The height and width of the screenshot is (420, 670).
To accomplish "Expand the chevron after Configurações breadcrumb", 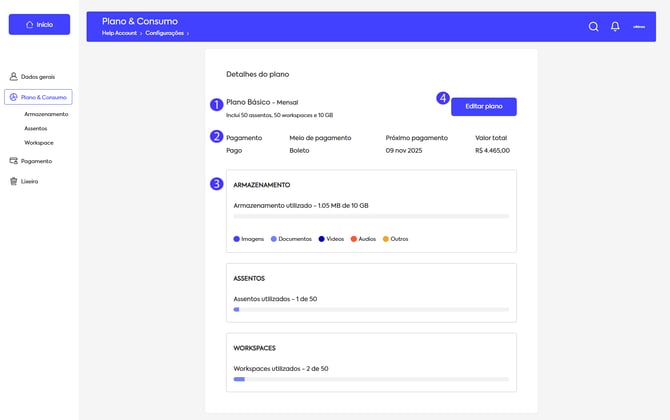I will 188,33.
